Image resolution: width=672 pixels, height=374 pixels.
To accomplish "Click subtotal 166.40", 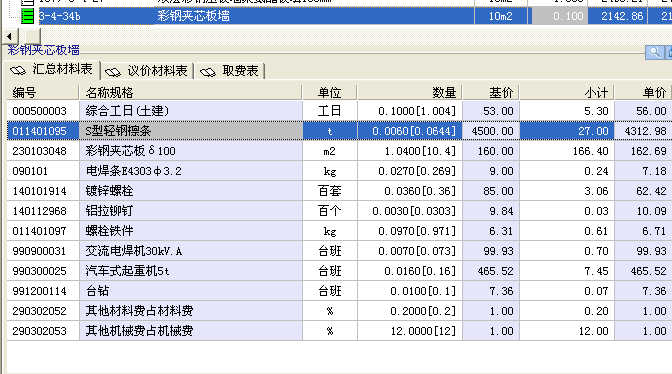I will tap(567, 151).
